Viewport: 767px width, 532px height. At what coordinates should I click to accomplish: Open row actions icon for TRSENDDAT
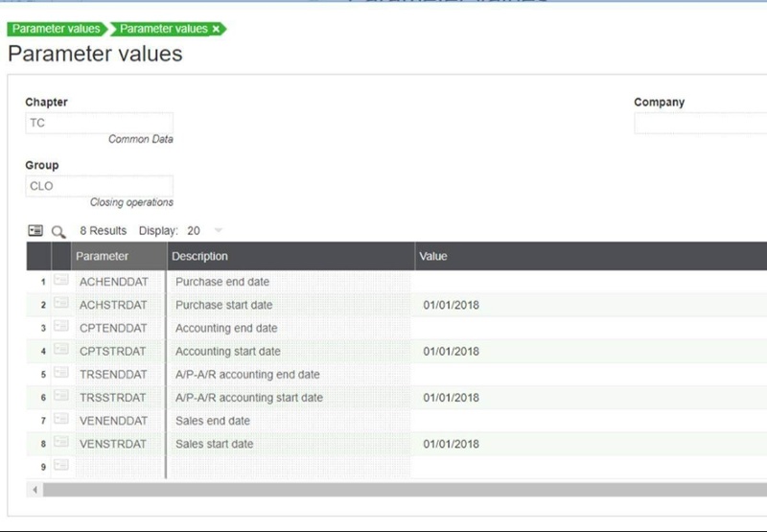pos(60,374)
